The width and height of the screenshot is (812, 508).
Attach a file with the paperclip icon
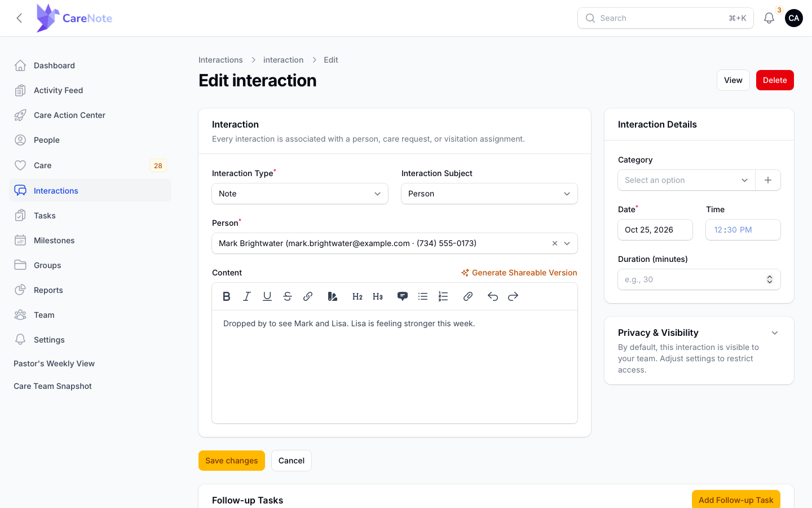click(468, 296)
